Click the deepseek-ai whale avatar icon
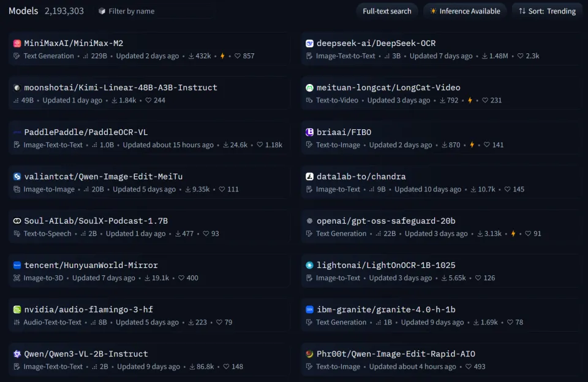 pyautogui.click(x=309, y=44)
